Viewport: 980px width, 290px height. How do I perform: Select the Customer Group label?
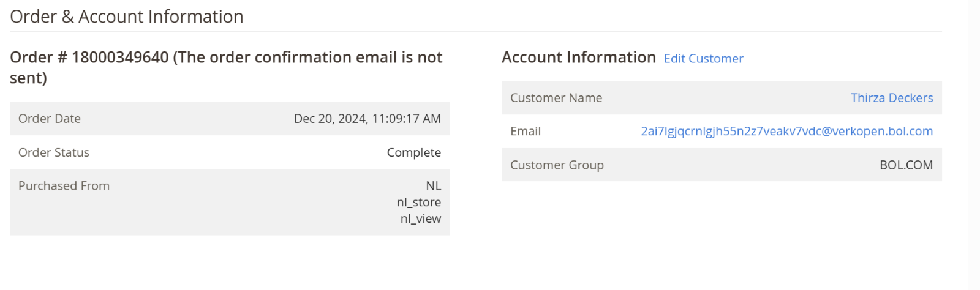point(557,165)
